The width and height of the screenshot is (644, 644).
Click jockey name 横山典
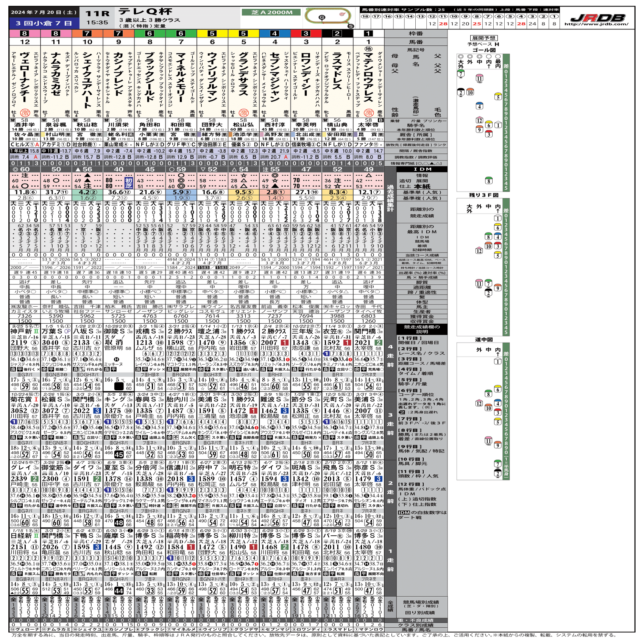337,125
